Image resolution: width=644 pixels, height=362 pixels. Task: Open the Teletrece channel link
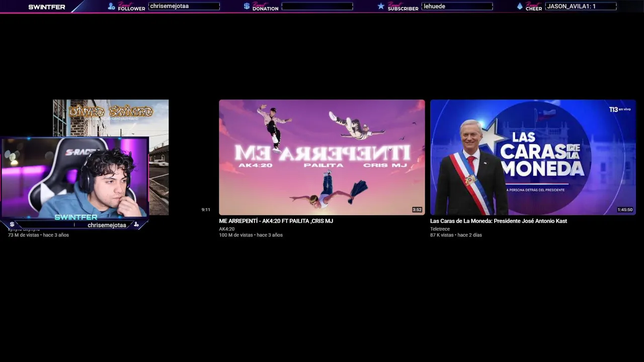(440, 229)
